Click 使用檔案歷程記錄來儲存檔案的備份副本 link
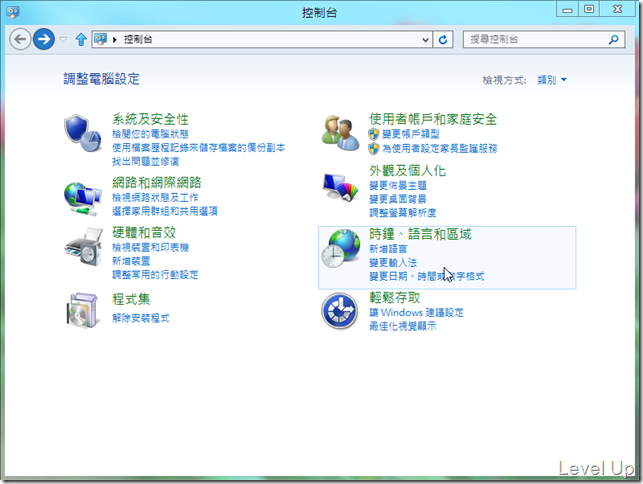The height and width of the screenshot is (484, 643). coord(198,148)
